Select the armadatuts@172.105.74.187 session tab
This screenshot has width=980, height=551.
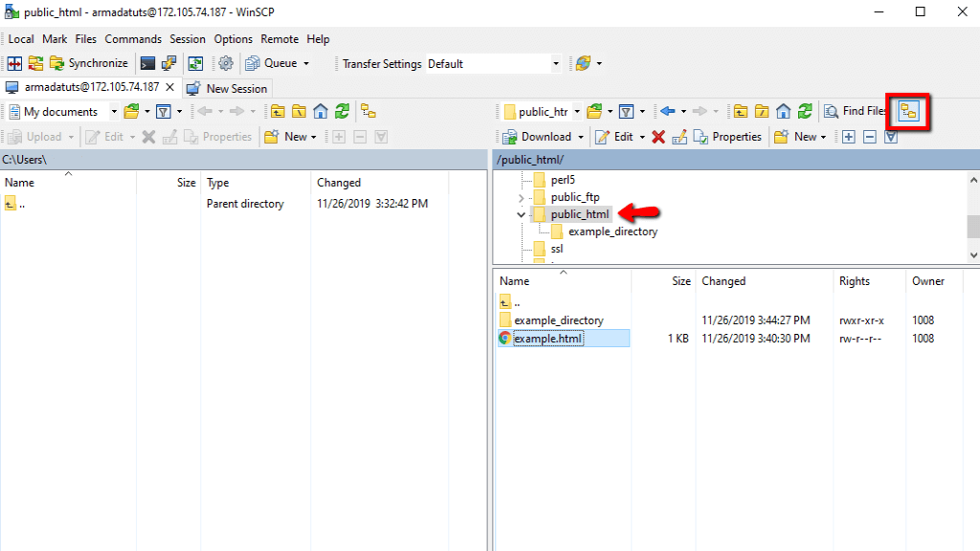[91, 87]
